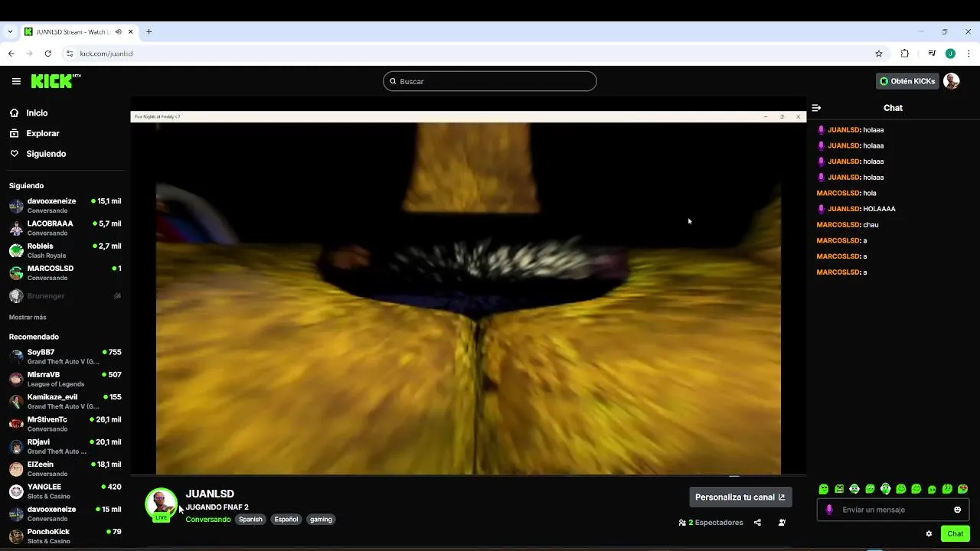
Task: Click the stream video player
Action: (469, 293)
